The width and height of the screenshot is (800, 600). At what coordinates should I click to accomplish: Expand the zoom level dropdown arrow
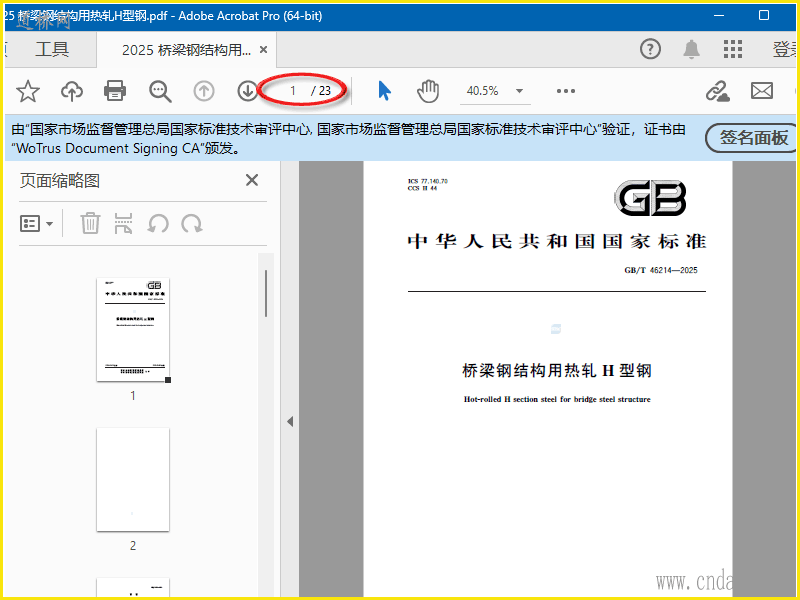[x=519, y=91]
